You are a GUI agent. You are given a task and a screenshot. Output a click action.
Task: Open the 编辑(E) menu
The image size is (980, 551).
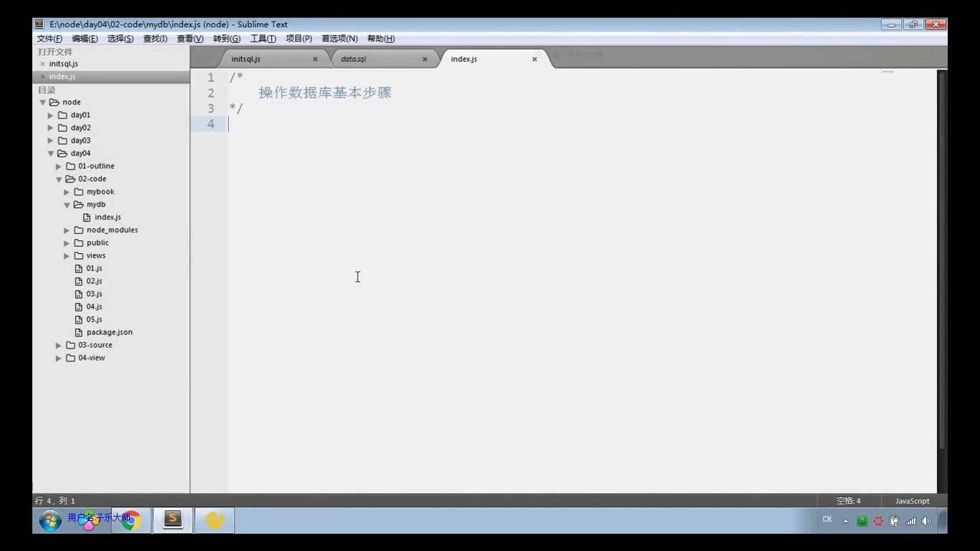(x=85, y=39)
